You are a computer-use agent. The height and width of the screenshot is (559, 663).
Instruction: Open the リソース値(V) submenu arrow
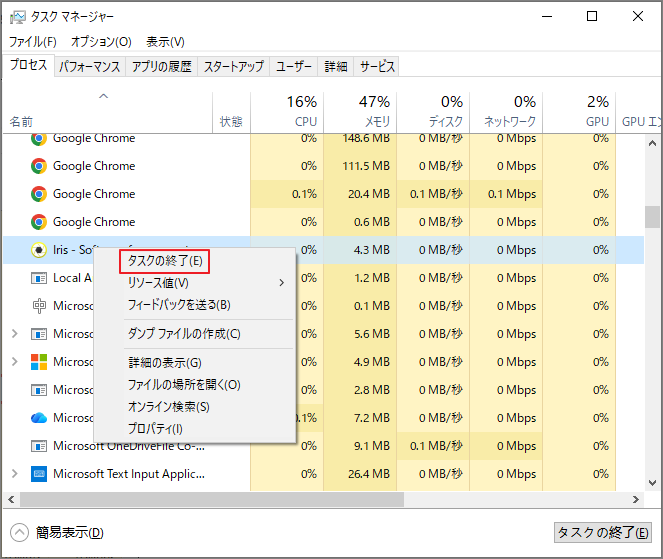(x=282, y=282)
